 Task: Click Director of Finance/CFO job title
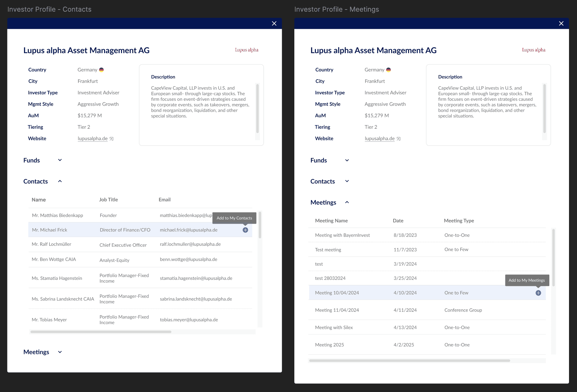(x=125, y=230)
